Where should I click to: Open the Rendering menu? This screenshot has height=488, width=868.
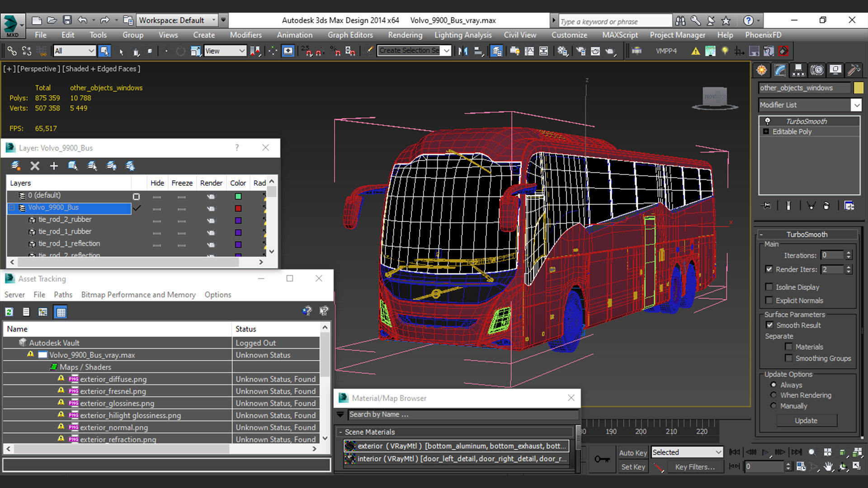coord(405,35)
